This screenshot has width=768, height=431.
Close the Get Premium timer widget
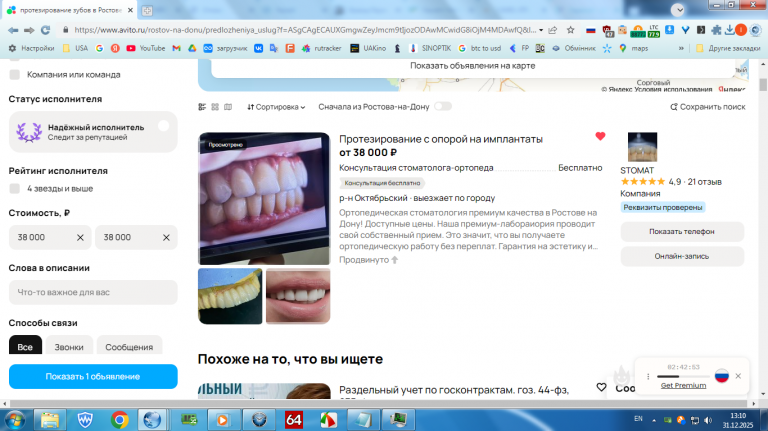click(x=738, y=376)
